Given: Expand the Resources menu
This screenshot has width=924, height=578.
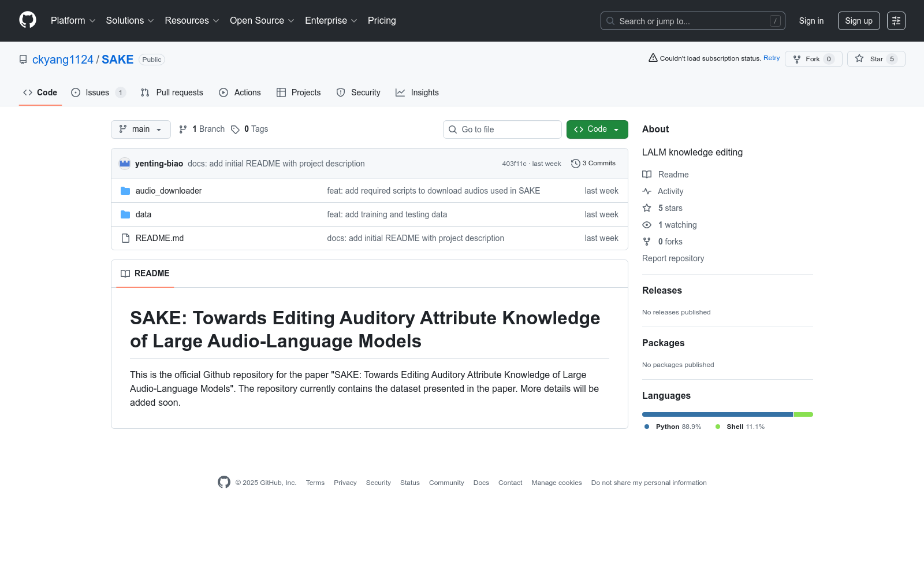Looking at the screenshot, I should pyautogui.click(x=192, y=21).
